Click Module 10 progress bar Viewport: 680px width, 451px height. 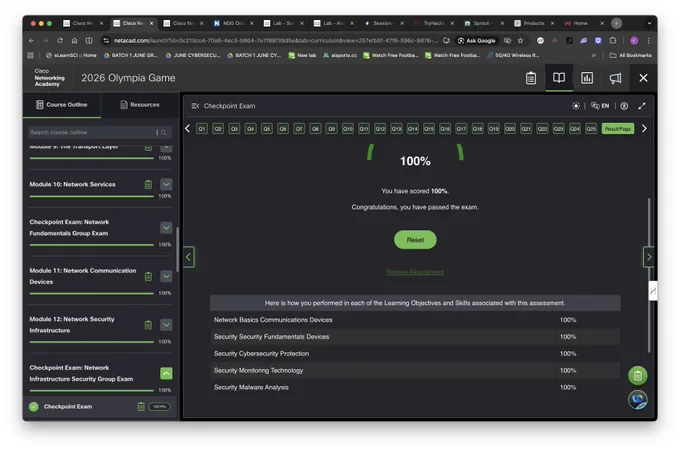[x=92, y=196]
